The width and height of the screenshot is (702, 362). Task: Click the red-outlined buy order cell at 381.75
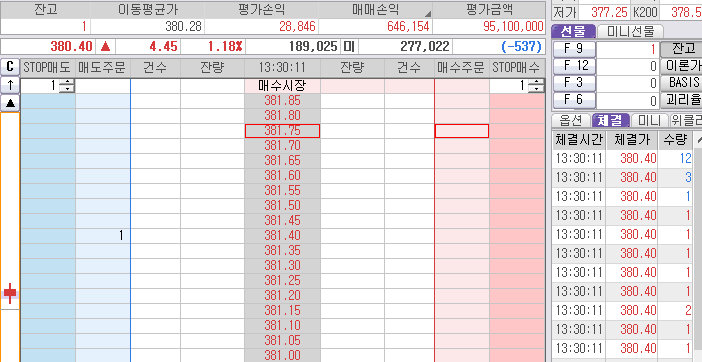462,131
